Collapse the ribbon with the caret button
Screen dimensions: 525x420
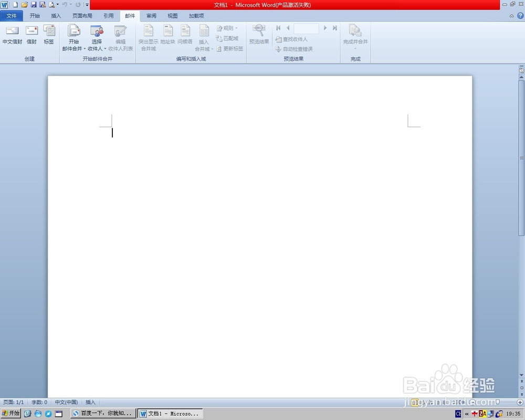[511, 16]
